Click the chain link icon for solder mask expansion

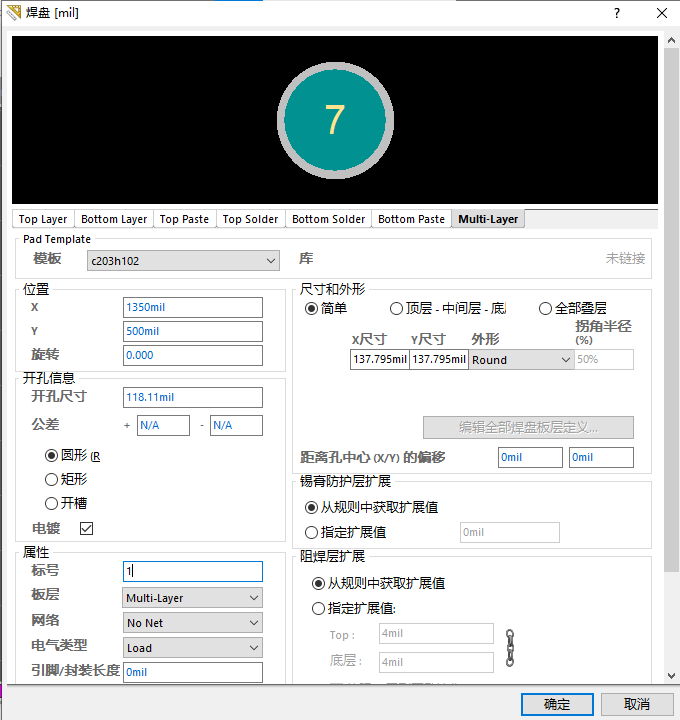pyautogui.click(x=510, y=648)
